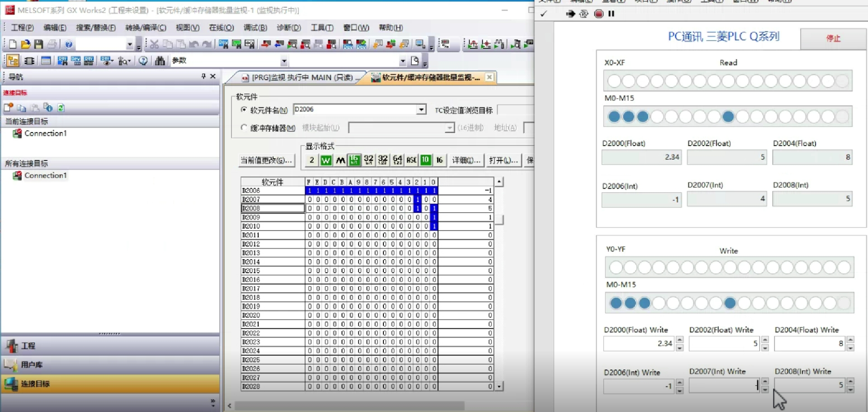
Task: Click the Open project folder icon
Action: tap(26, 44)
